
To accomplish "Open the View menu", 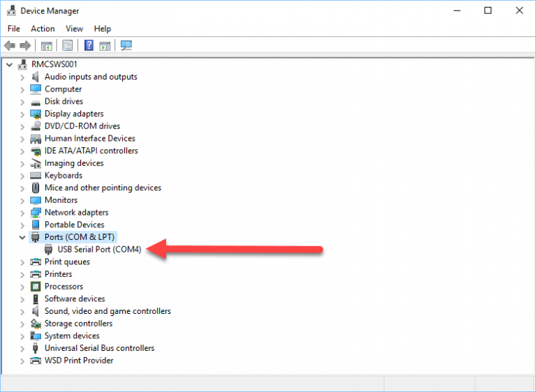I will [74, 29].
